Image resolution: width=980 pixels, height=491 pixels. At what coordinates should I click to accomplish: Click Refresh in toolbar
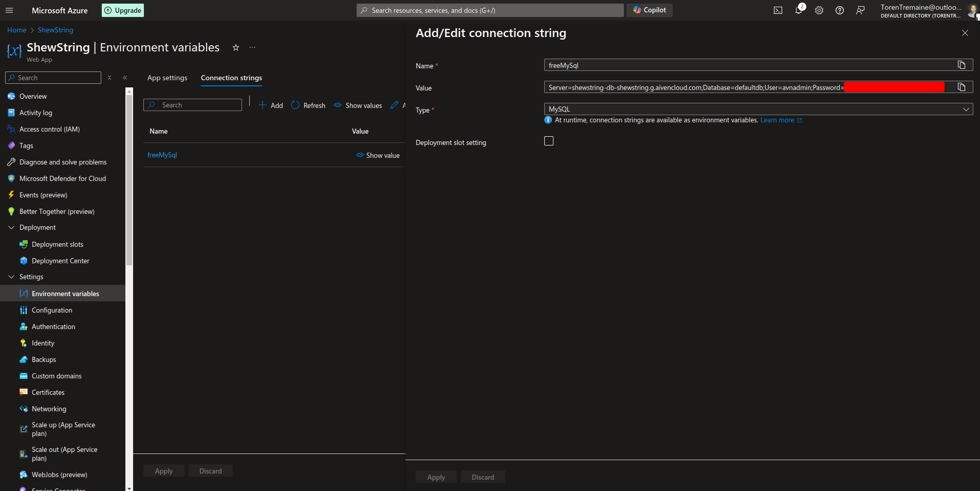pyautogui.click(x=308, y=105)
